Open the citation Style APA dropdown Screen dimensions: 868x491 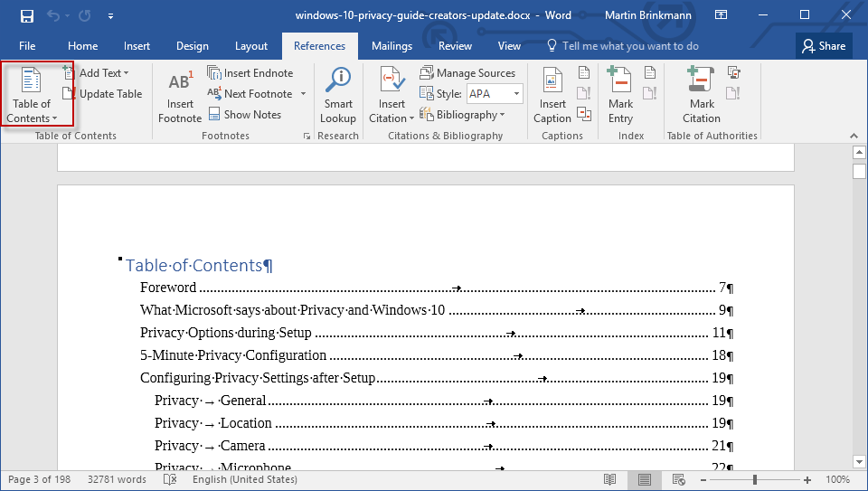(x=495, y=93)
